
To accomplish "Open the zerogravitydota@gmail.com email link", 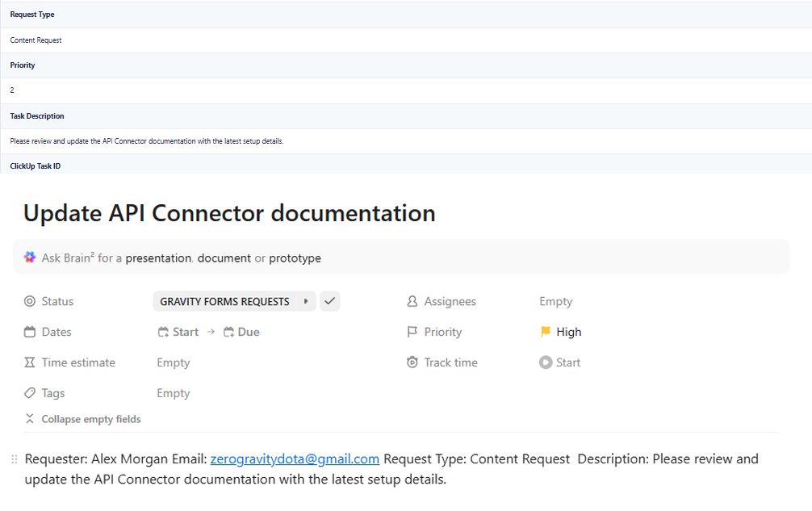I will tap(295, 459).
